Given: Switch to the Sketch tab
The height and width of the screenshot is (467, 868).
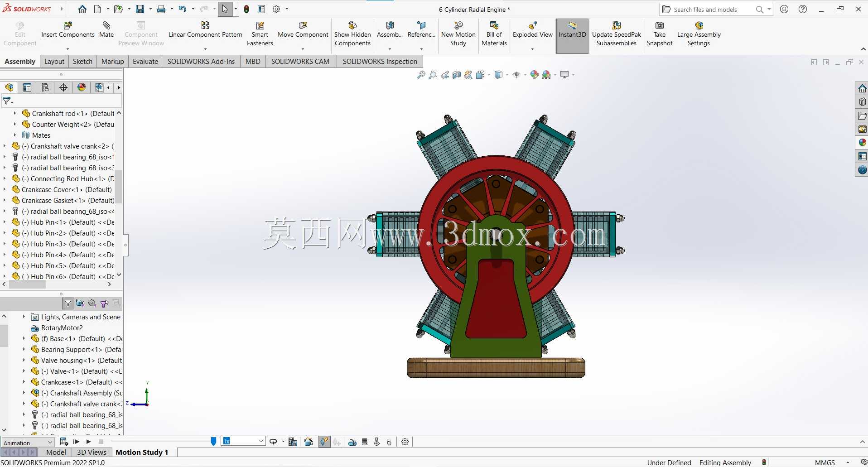Looking at the screenshot, I should [x=82, y=62].
